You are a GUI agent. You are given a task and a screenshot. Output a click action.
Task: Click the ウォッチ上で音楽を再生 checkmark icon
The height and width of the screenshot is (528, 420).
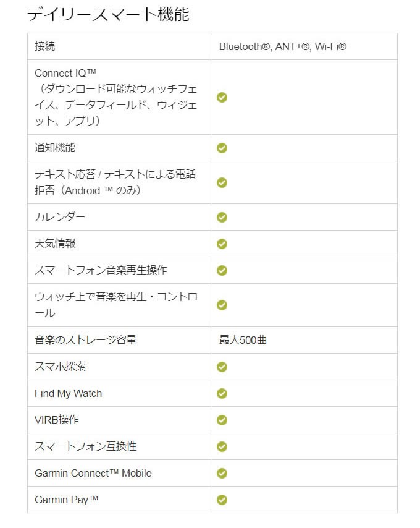[222, 305]
